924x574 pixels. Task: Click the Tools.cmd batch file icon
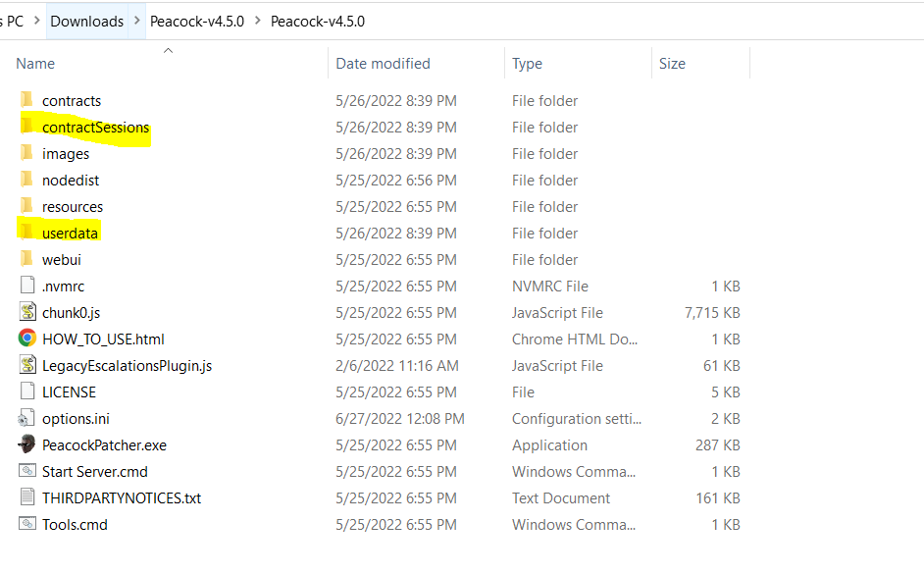coord(26,524)
